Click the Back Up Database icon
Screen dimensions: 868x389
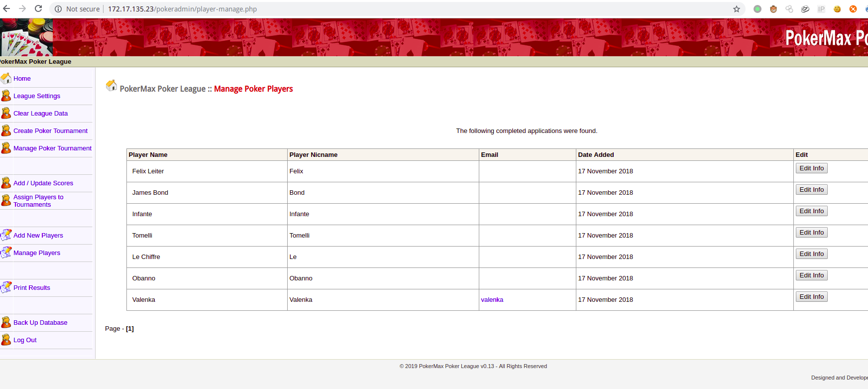click(x=6, y=322)
